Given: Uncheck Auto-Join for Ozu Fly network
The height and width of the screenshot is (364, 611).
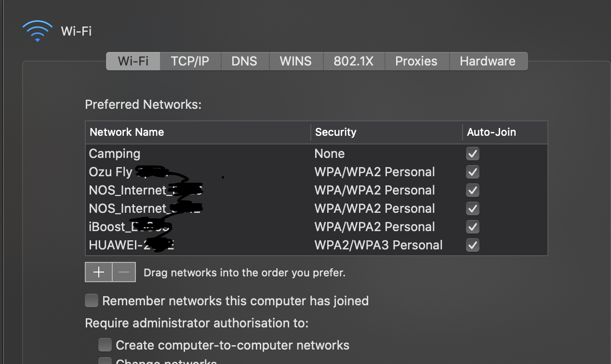Looking at the screenshot, I should click(473, 172).
